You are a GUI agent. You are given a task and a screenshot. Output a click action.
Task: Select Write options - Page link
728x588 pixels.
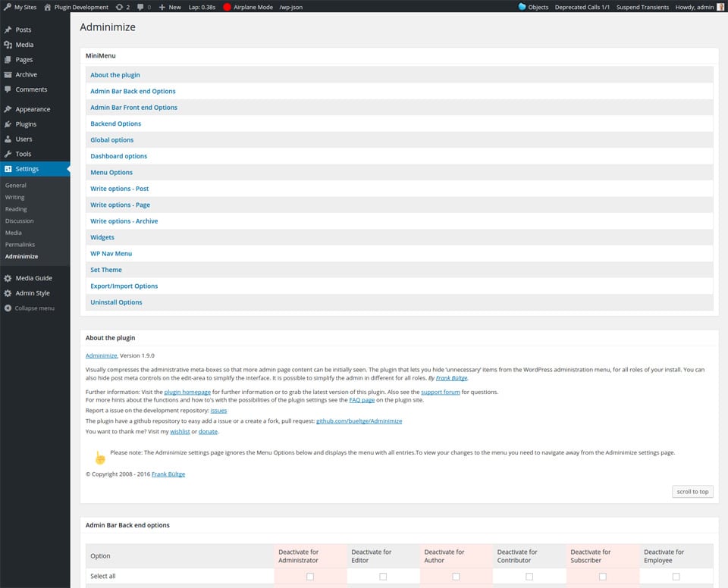coord(121,205)
